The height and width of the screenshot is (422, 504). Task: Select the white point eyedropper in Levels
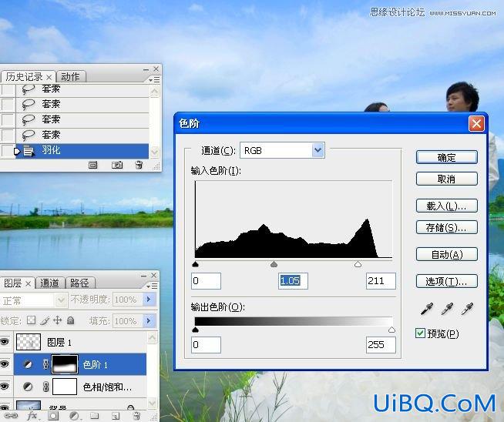pyautogui.click(x=467, y=309)
